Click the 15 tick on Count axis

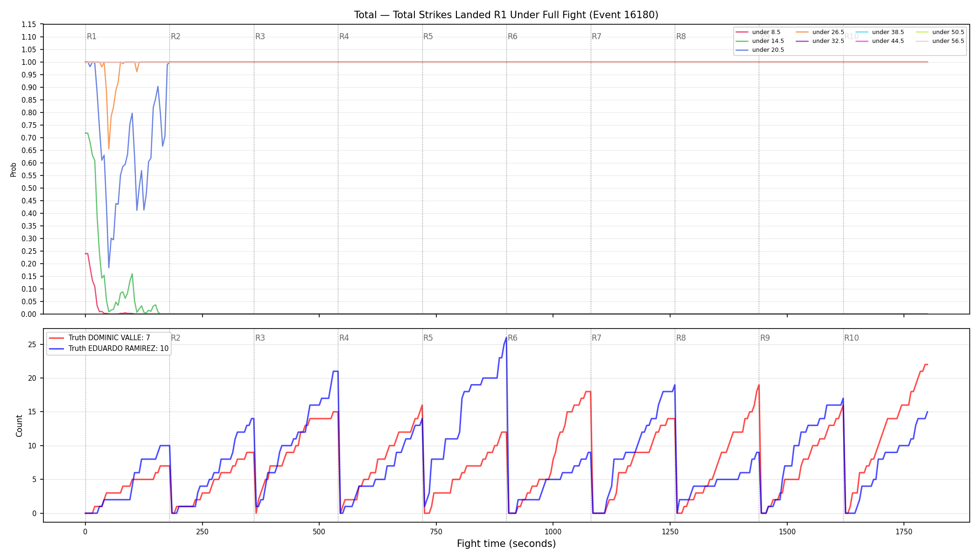(32, 412)
